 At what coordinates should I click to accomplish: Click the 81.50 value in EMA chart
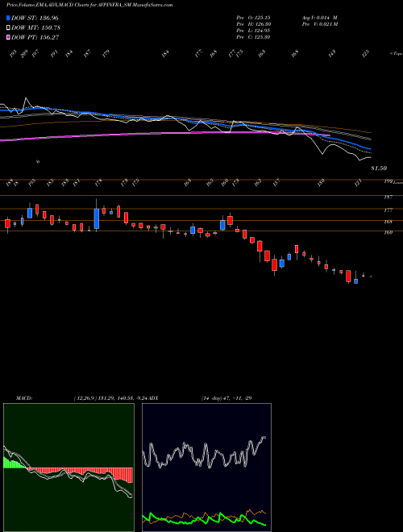[x=379, y=168]
